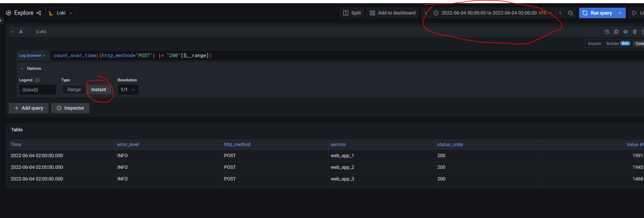This screenshot has width=644, height=218.
Task: Select the Instant query type
Action: [99, 90]
